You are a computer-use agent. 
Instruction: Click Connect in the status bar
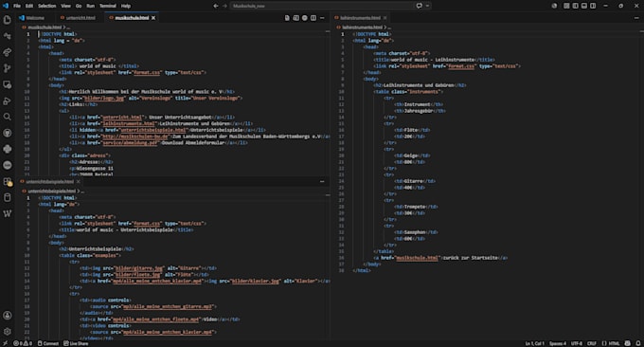coord(48,343)
